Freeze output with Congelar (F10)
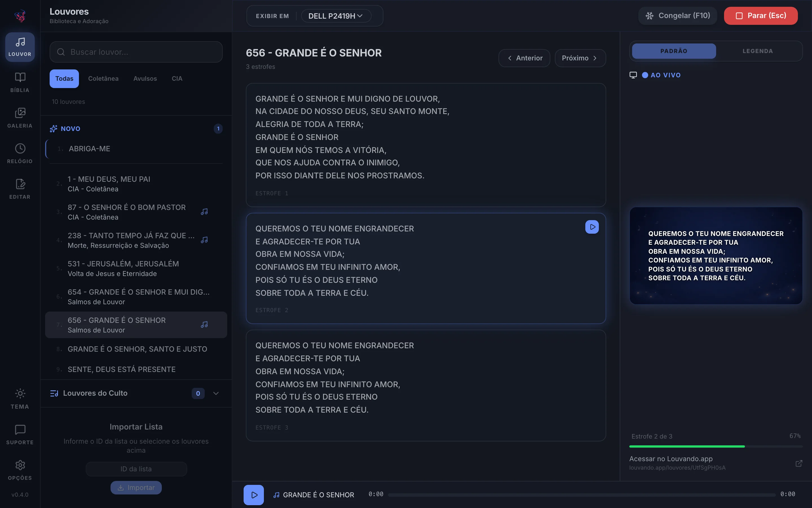This screenshot has width=812, height=508. click(678, 16)
